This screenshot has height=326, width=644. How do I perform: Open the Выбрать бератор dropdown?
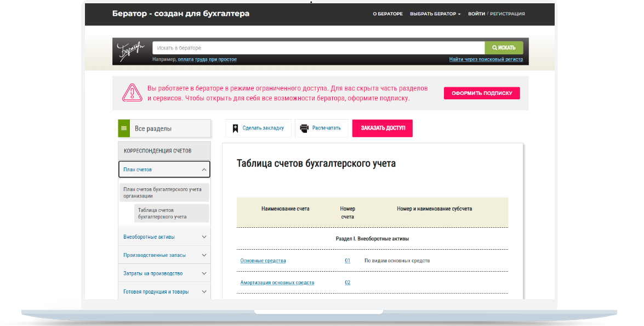pos(435,14)
